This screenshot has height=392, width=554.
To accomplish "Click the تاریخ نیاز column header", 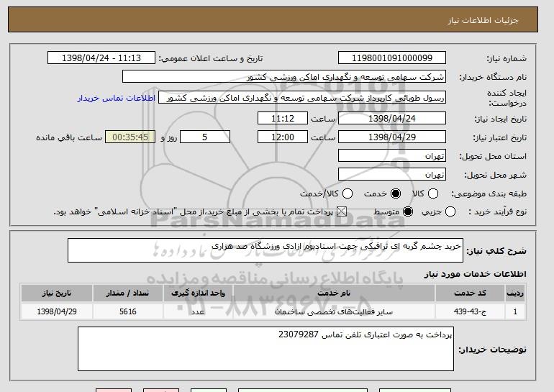I will (57, 293).
